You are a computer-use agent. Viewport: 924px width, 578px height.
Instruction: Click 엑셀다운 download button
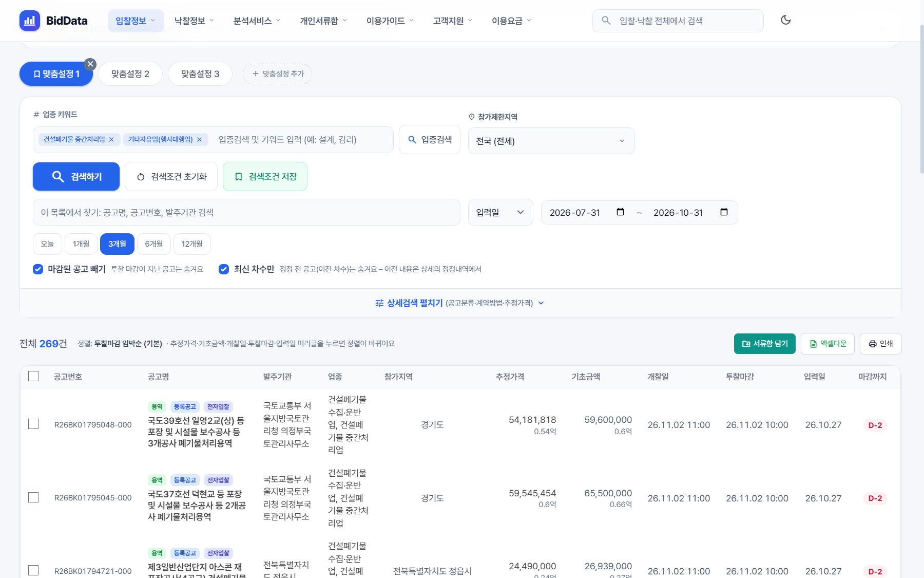click(827, 344)
